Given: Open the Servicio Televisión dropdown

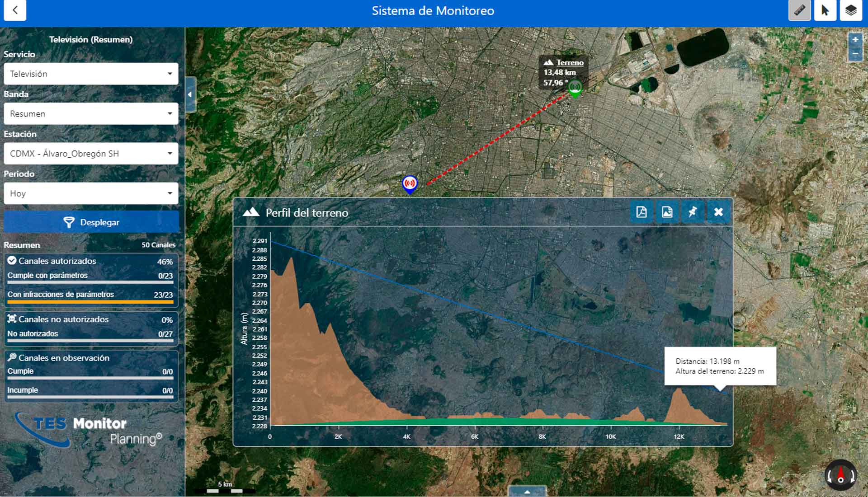Looking at the screenshot, I should 91,74.
